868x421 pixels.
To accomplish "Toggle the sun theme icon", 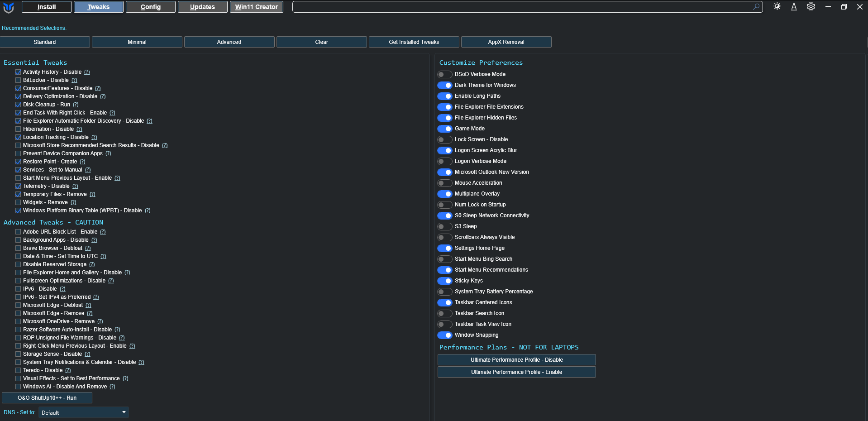I will [x=777, y=7].
